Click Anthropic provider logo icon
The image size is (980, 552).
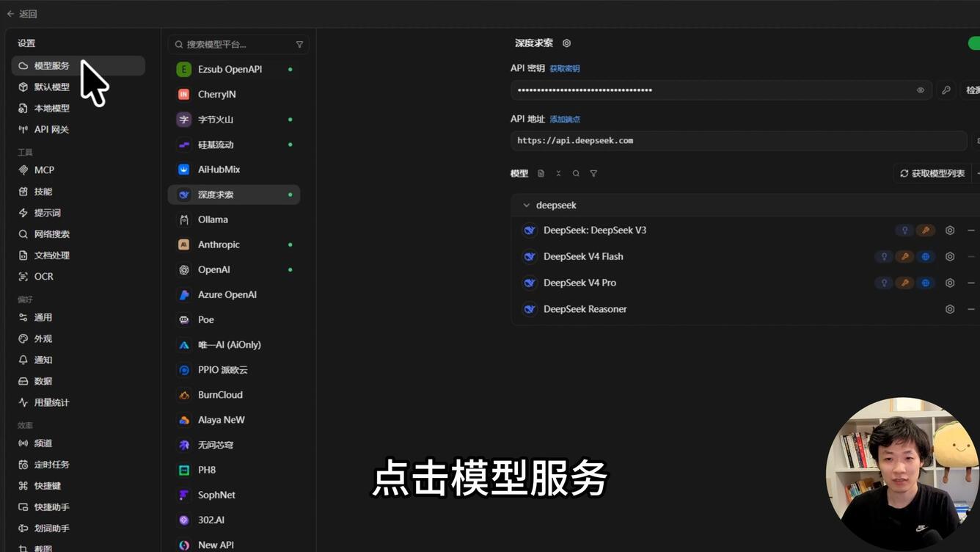184,244
